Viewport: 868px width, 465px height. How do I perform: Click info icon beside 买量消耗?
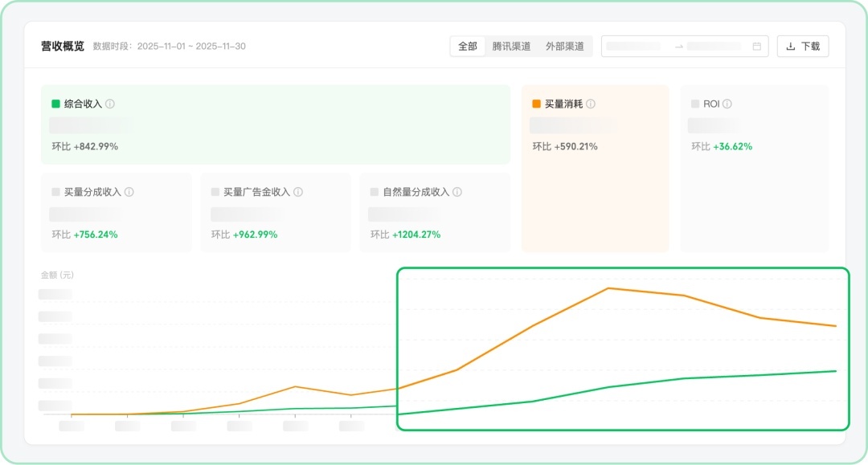pos(591,104)
